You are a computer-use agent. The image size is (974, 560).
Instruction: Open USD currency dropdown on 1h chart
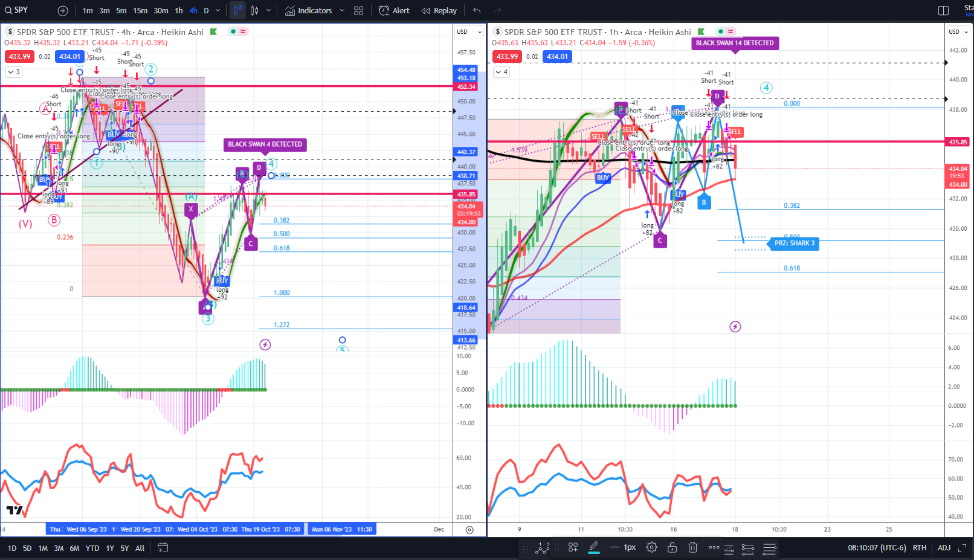pos(958,32)
